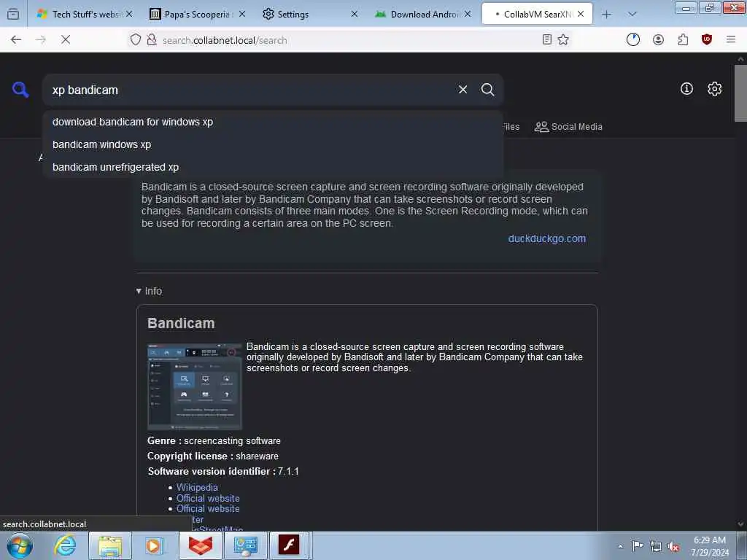Show hidden tray icons arrow

point(620,547)
